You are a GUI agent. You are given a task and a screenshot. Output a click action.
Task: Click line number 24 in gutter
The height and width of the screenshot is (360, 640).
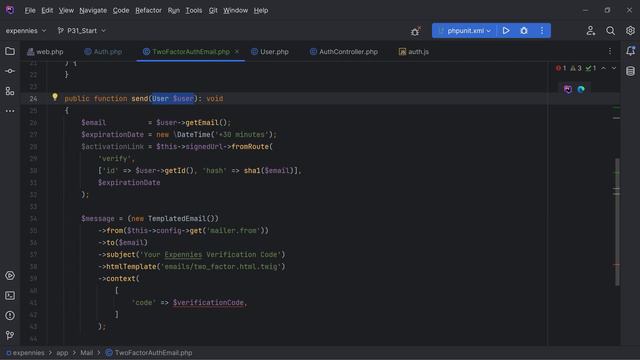[33, 99]
